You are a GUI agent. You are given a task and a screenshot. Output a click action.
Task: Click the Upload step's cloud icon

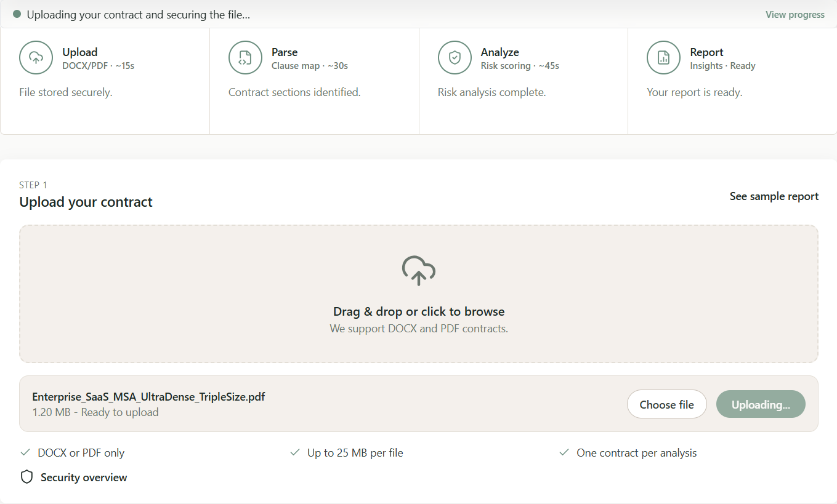[36, 57]
